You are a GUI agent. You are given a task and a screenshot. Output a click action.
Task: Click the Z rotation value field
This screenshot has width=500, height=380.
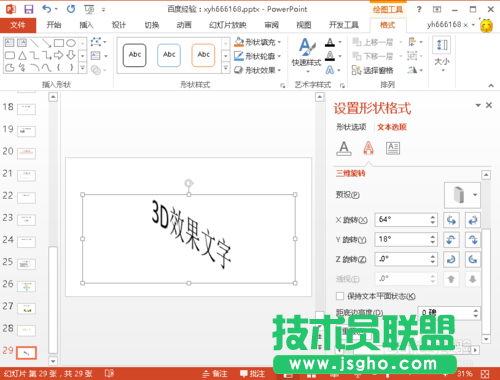pyautogui.click(x=402, y=259)
